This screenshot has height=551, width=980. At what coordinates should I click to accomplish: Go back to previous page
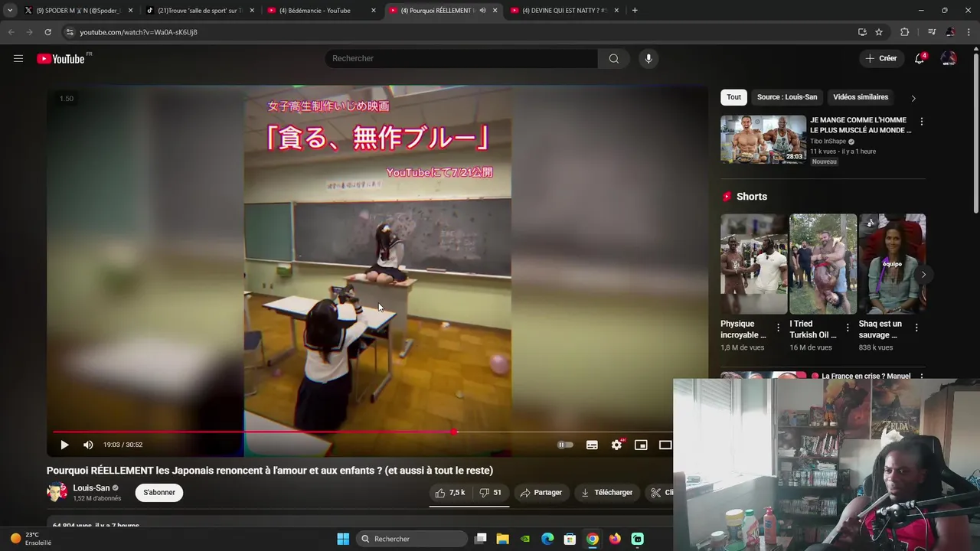pyautogui.click(x=11, y=32)
